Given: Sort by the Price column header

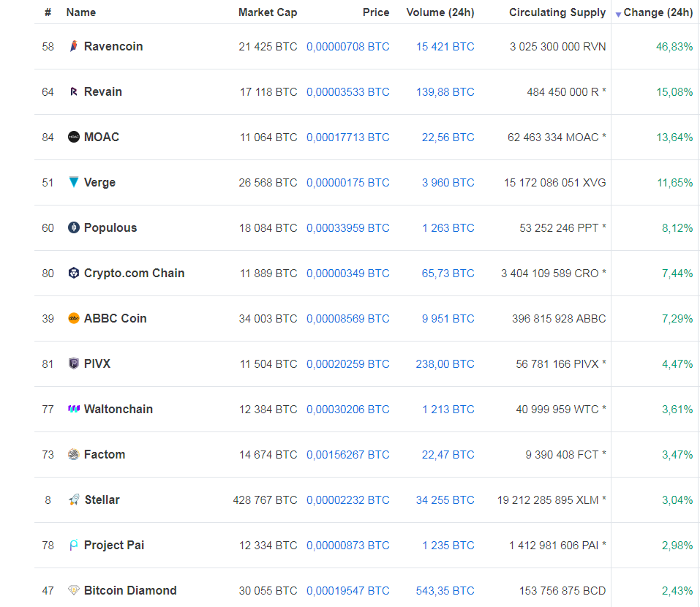Looking at the screenshot, I should 376,12.
